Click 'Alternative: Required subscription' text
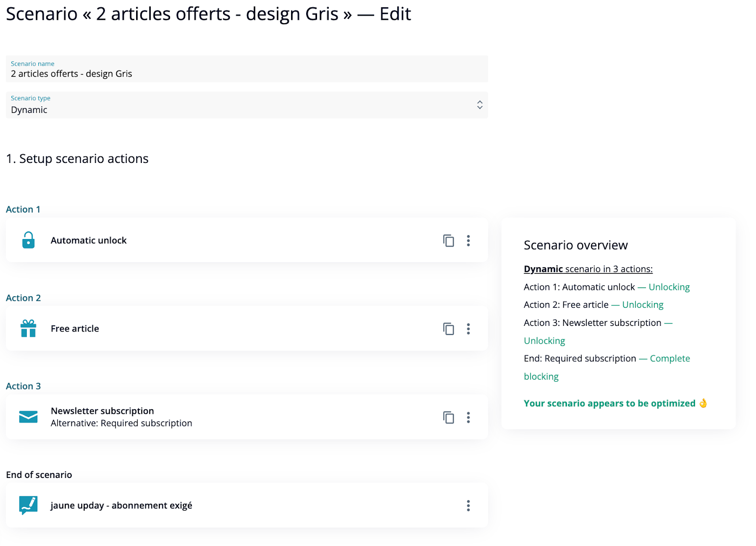Viewport: 756px width, 546px height. pos(121,423)
